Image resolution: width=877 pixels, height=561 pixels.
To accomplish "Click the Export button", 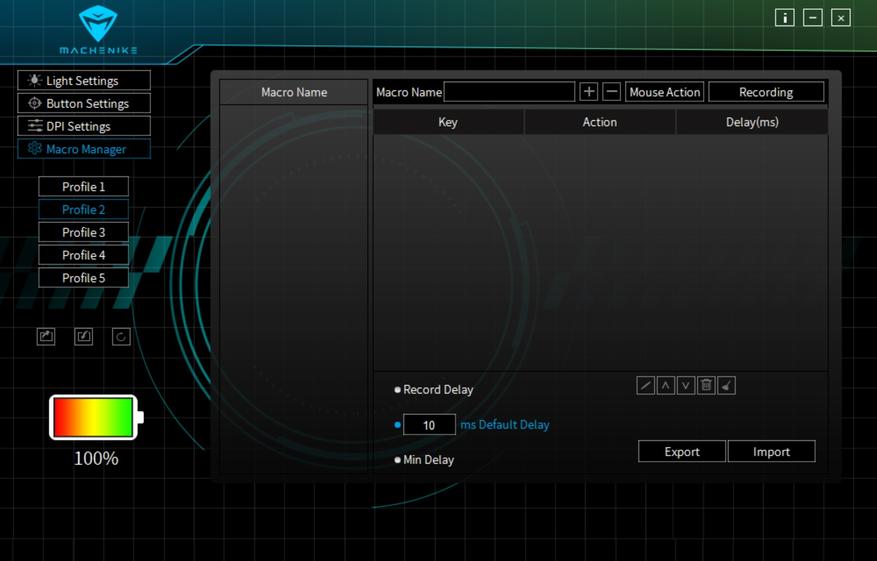I will [682, 452].
